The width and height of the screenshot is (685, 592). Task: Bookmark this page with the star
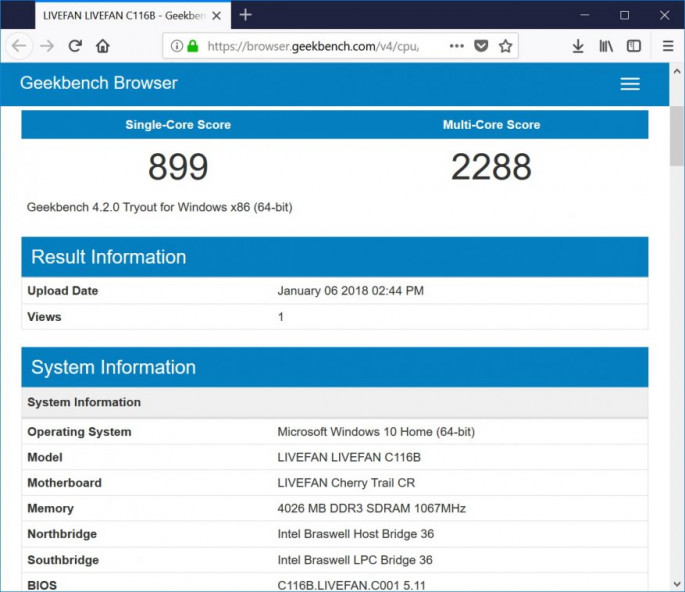pos(505,46)
